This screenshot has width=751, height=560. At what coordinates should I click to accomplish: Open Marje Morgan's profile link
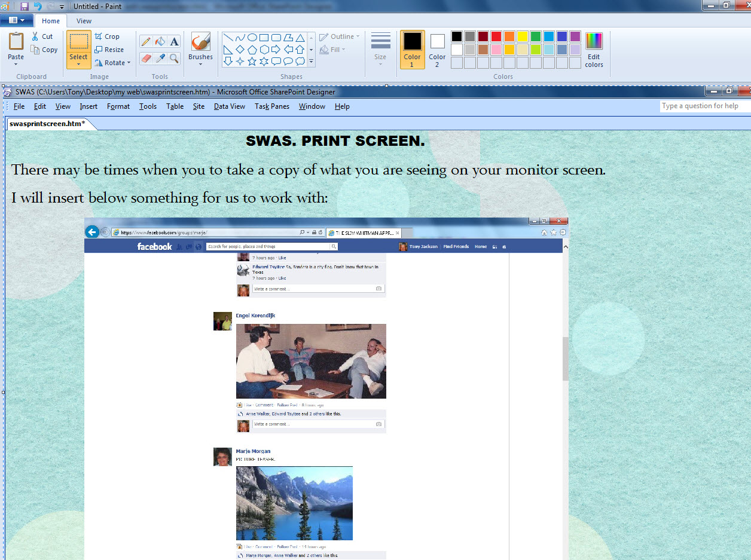[x=253, y=451]
